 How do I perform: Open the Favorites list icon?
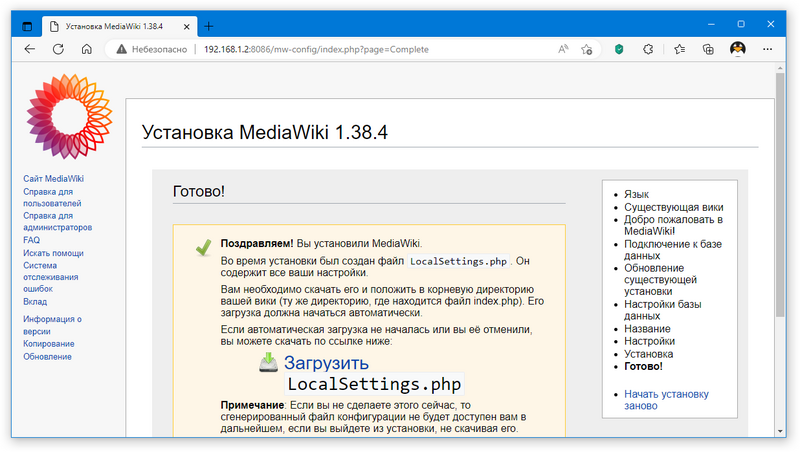click(680, 49)
